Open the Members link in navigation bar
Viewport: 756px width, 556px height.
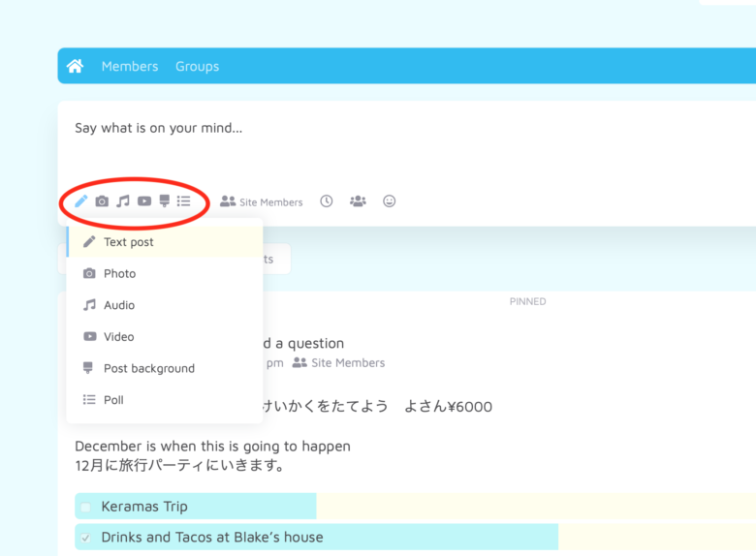[x=129, y=66]
